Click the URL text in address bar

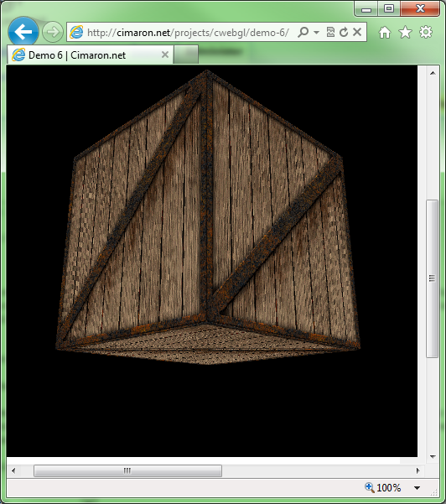188,33
